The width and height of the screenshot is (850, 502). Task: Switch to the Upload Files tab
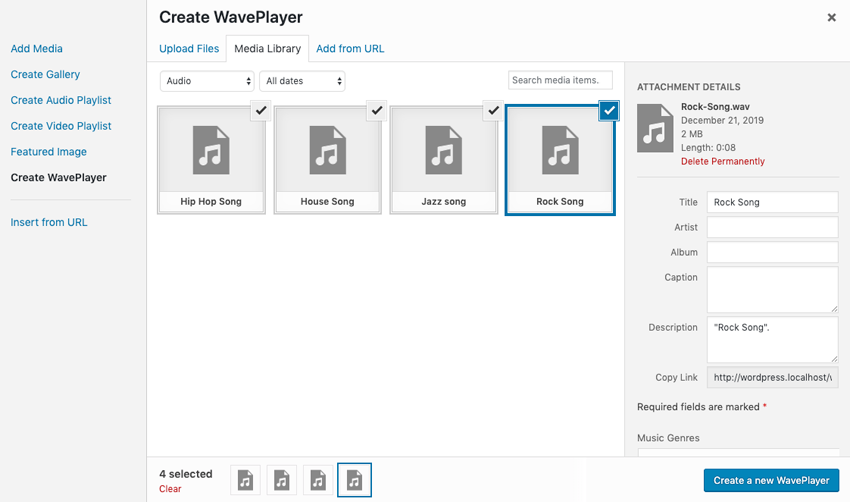[x=189, y=49]
